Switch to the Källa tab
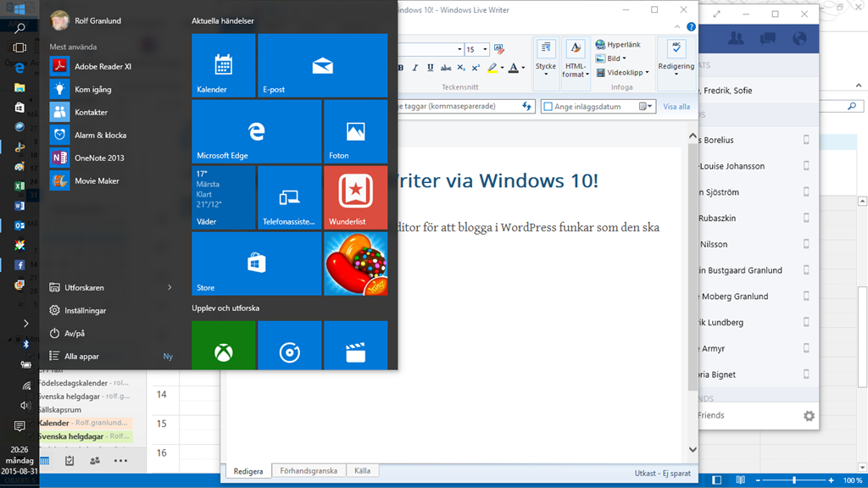868x488 pixels. coord(362,471)
